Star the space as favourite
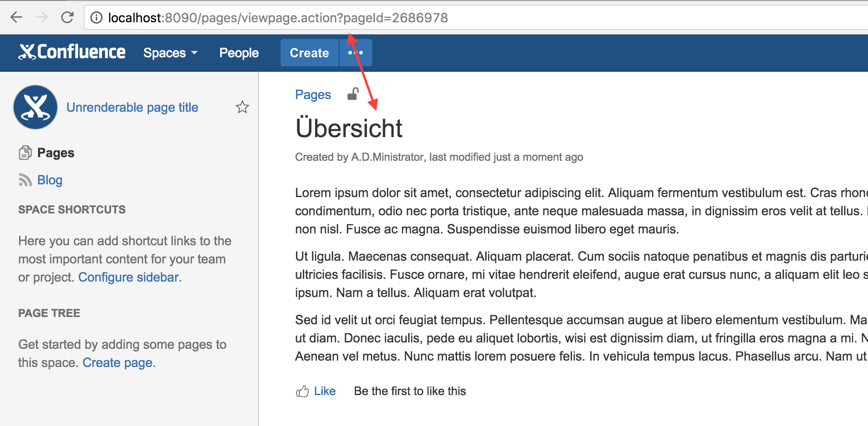Image resolution: width=868 pixels, height=426 pixels. pyautogui.click(x=242, y=107)
